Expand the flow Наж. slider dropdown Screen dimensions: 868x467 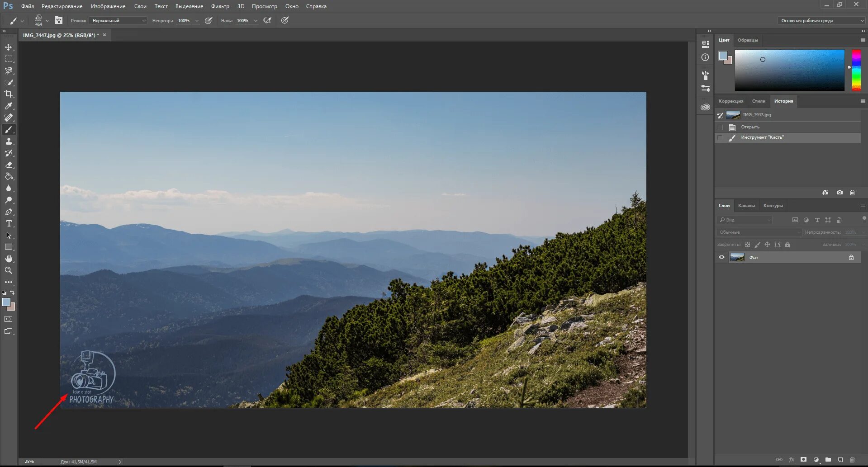click(x=256, y=21)
